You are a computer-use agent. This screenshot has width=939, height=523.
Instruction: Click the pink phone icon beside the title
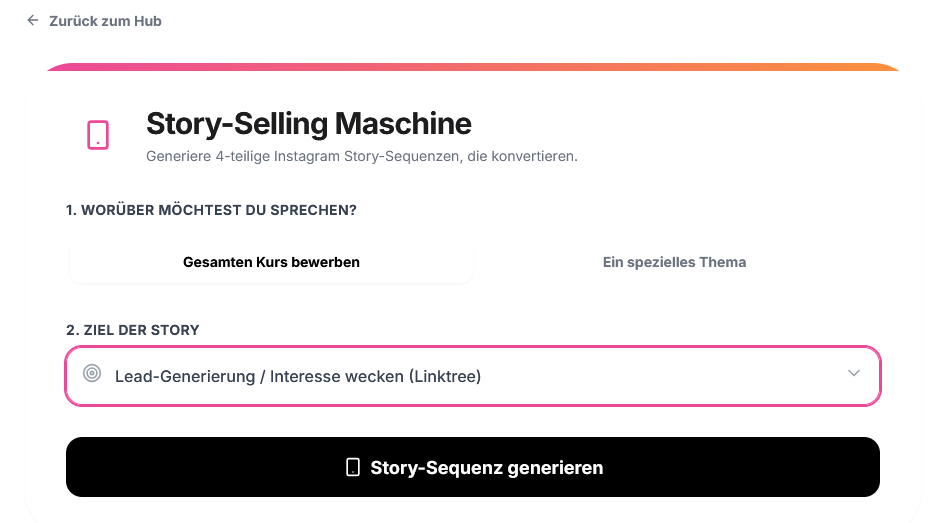coord(98,135)
